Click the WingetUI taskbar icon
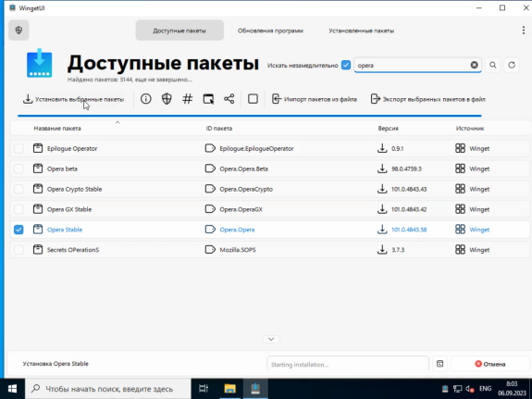The height and width of the screenshot is (399, 532). tap(255, 389)
